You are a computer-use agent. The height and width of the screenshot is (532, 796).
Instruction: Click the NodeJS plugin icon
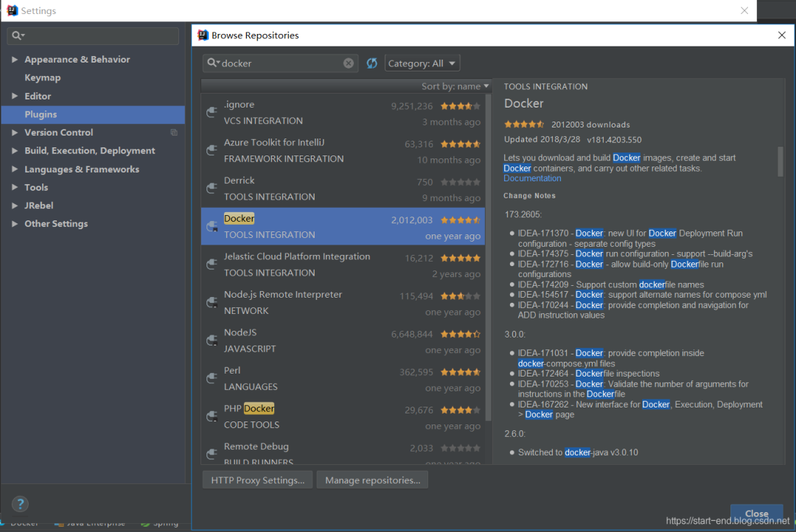pos(211,337)
